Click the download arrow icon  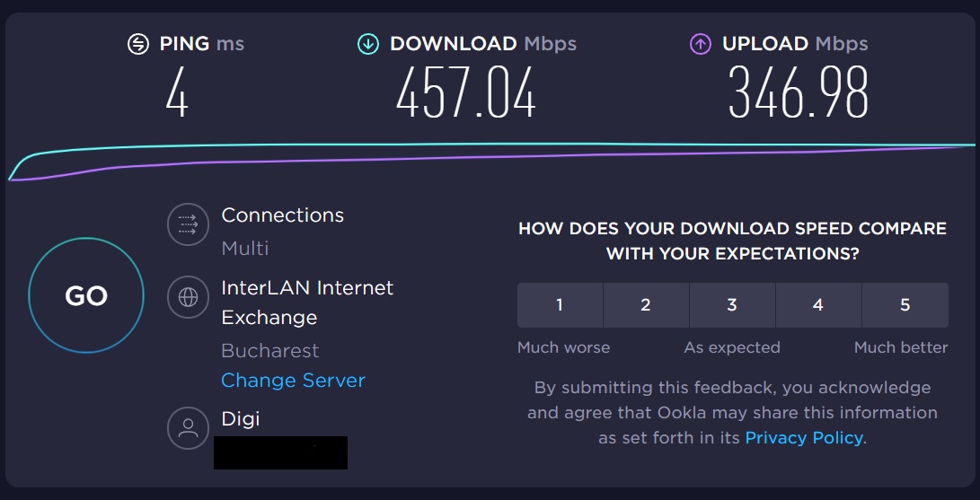click(x=368, y=44)
